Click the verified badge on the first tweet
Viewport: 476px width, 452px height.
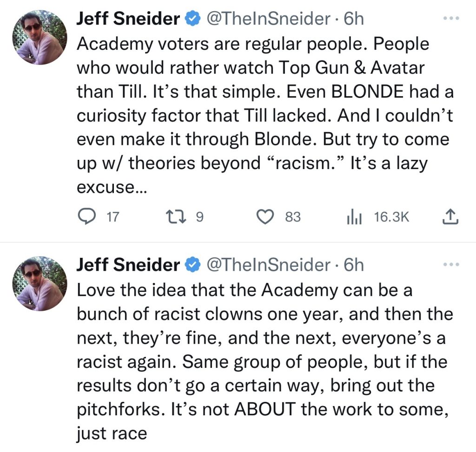192,19
